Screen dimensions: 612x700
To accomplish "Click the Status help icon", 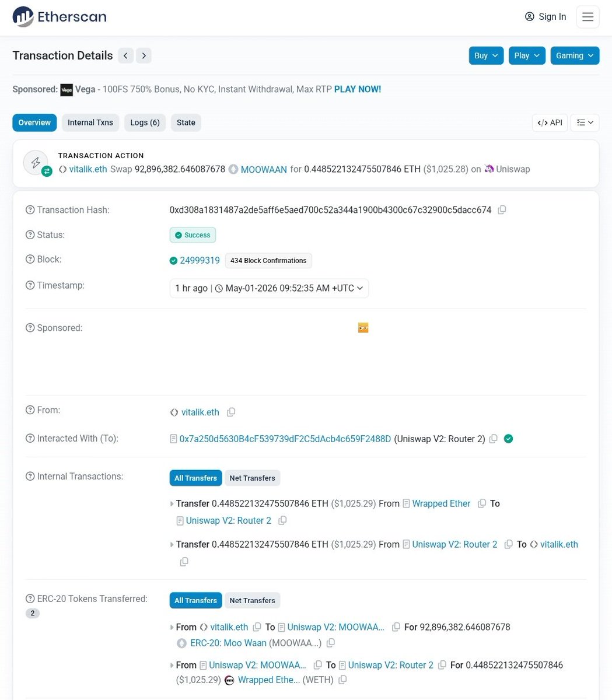I will [x=30, y=235].
